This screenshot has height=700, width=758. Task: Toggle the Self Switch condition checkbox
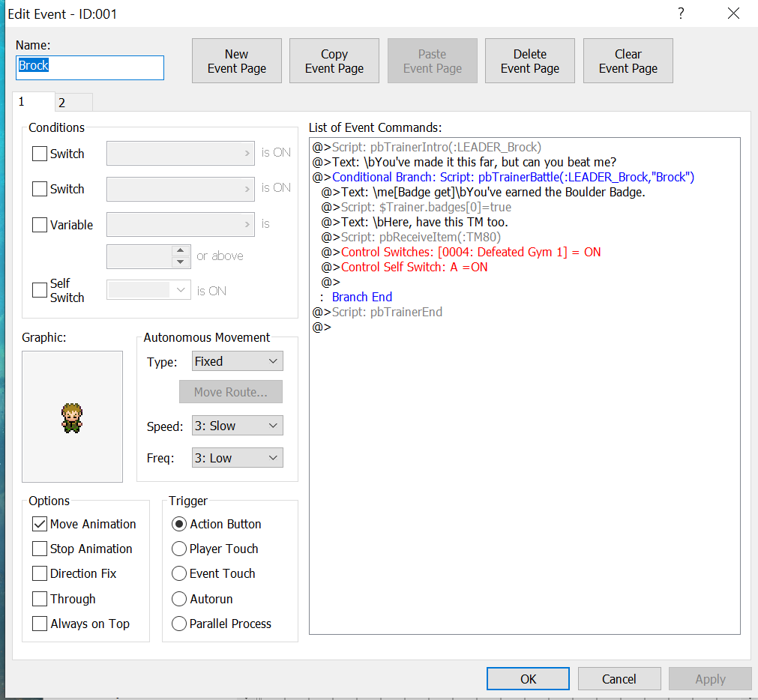click(40, 290)
